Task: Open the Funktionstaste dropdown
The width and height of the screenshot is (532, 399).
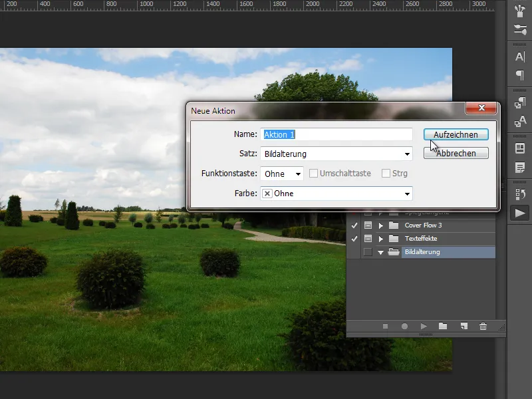Action: [x=281, y=174]
